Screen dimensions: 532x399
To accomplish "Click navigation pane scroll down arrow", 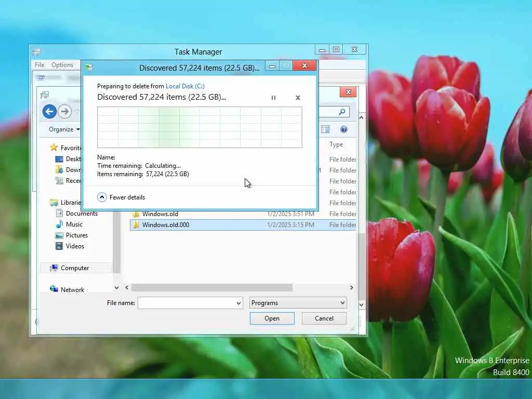I will tap(117, 288).
